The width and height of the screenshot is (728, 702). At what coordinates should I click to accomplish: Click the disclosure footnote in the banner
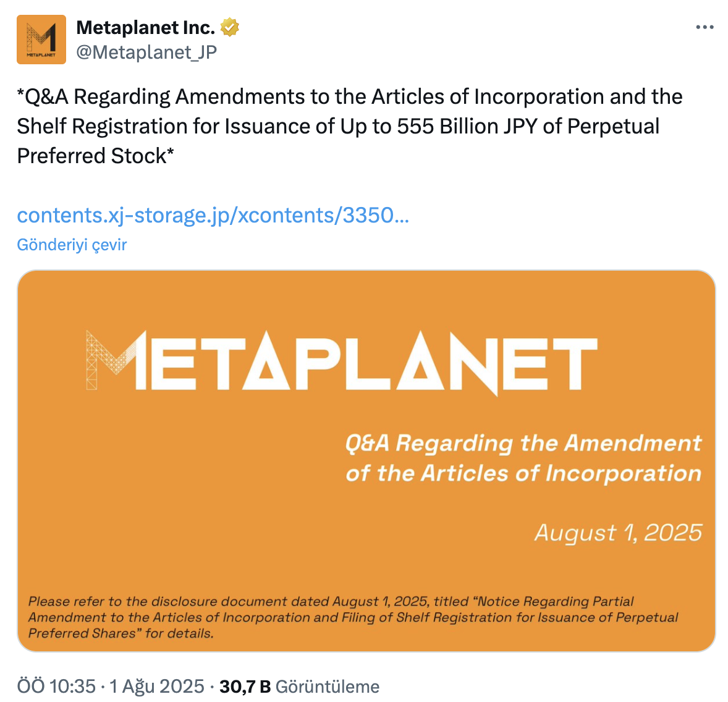click(353, 617)
